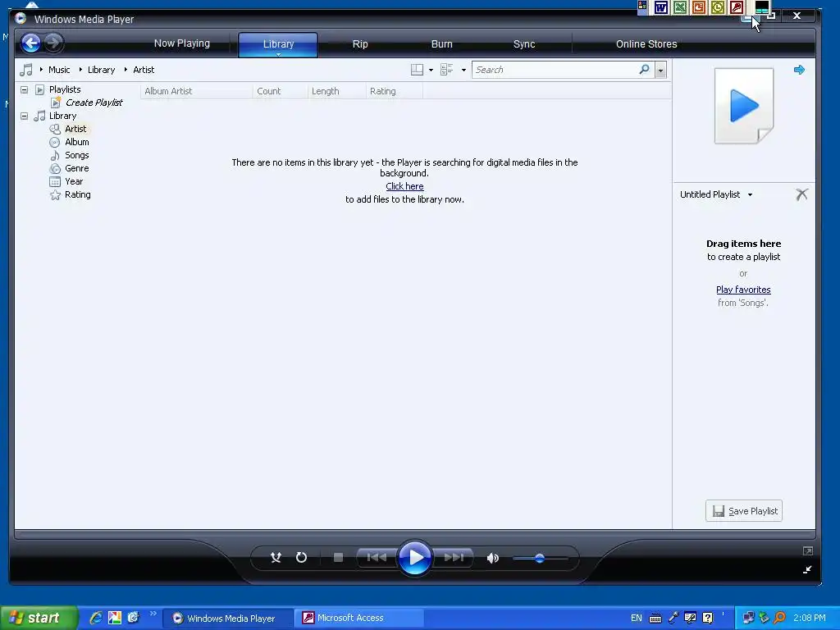
Task: Expand the arrow before Artist breadcrumb
Action: click(126, 70)
